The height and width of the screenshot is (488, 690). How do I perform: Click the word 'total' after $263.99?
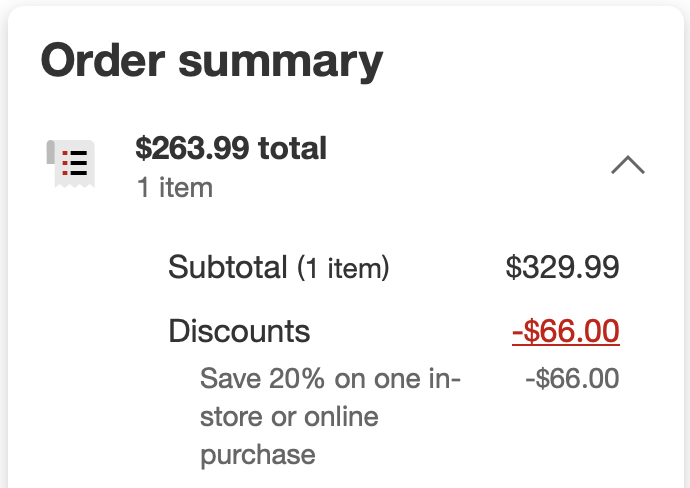pos(293,148)
